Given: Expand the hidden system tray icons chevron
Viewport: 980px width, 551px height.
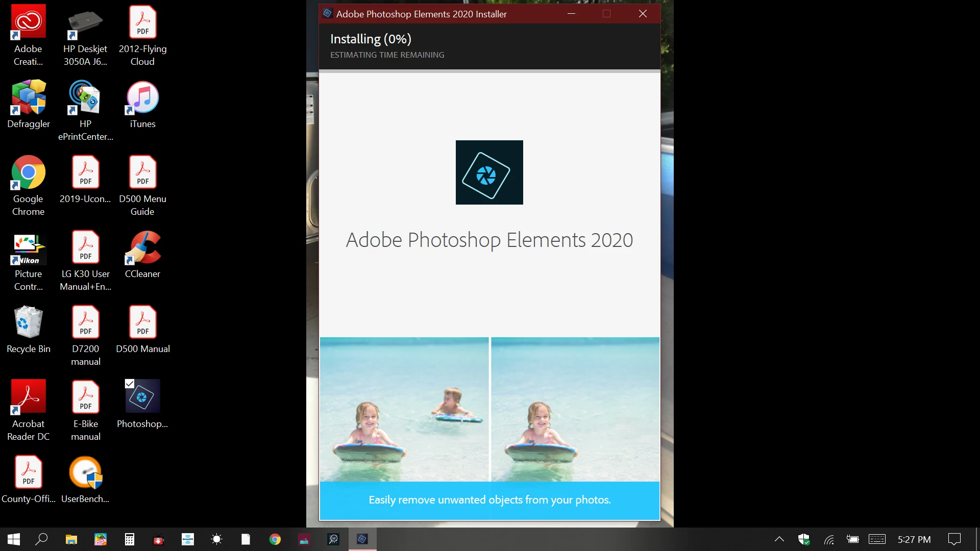Looking at the screenshot, I should point(779,539).
